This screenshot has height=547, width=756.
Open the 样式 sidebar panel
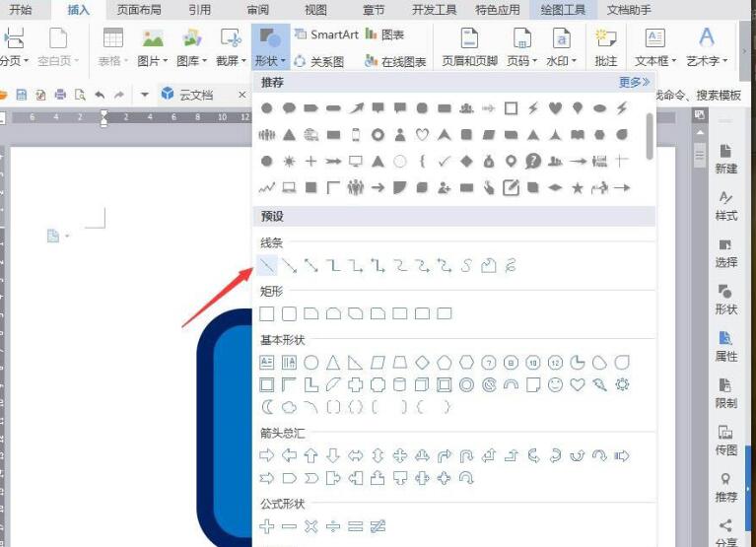coord(725,204)
